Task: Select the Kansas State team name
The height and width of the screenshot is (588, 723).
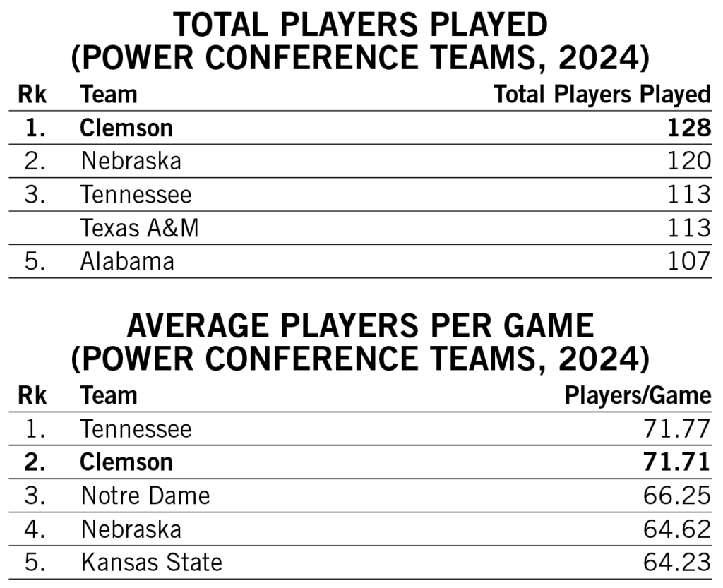Action: coord(152,562)
